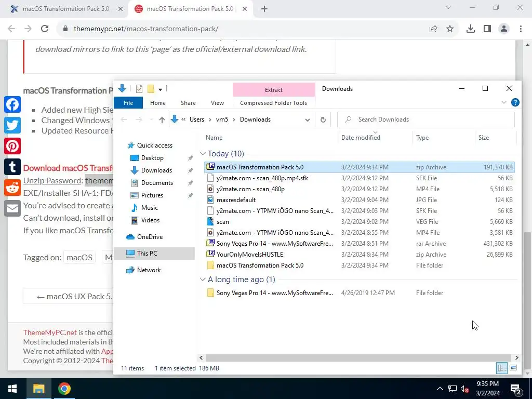Open Chrome tab search chevron
This screenshot has height=399, width=532.
[448, 7]
